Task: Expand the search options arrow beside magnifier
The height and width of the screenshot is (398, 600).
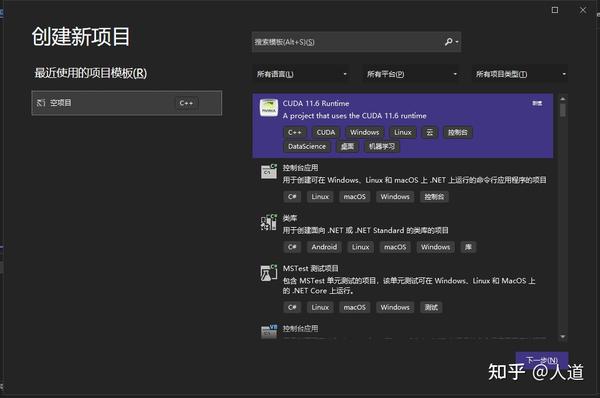Action: (457, 42)
